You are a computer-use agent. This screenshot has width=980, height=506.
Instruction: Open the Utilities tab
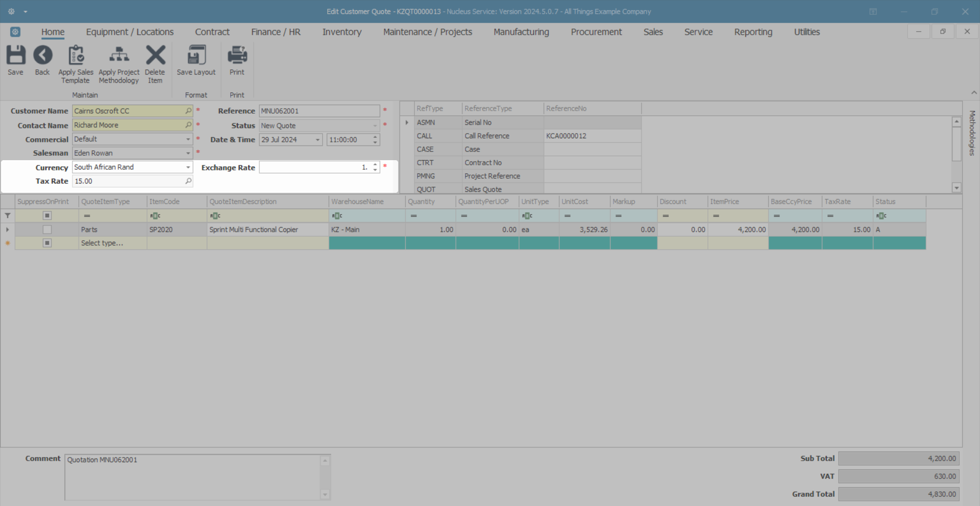coord(807,32)
